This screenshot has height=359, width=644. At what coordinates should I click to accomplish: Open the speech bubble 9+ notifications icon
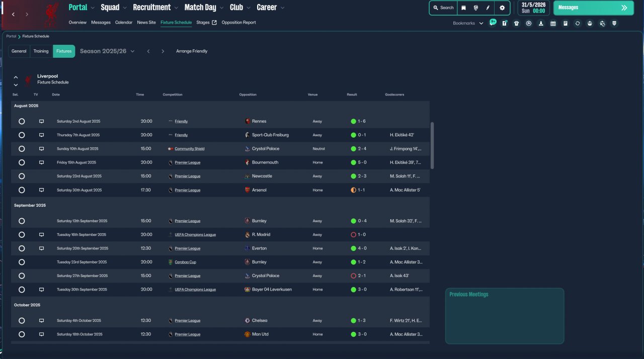point(493,23)
